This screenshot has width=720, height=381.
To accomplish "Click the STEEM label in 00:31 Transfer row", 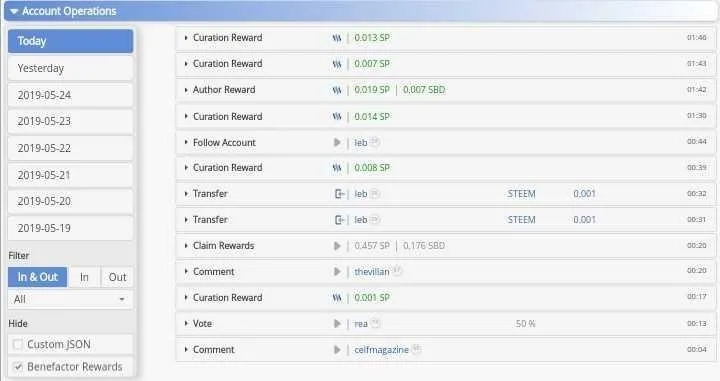I will [521, 220].
